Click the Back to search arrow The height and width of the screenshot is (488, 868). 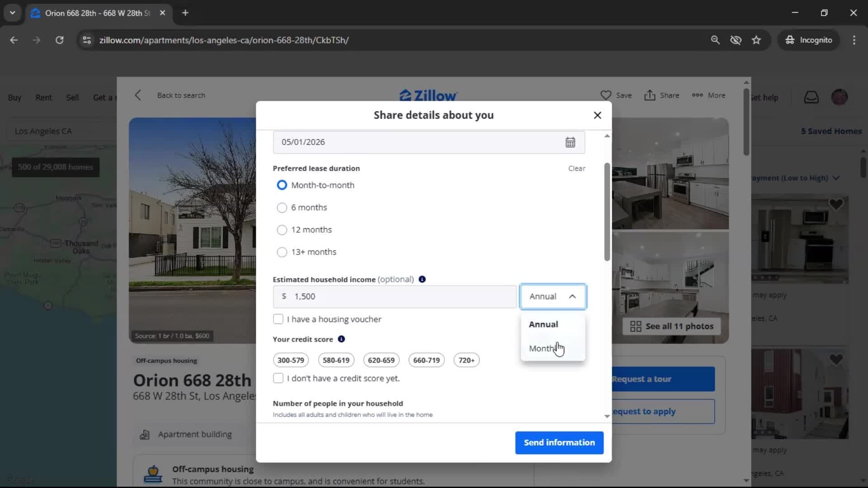click(138, 95)
